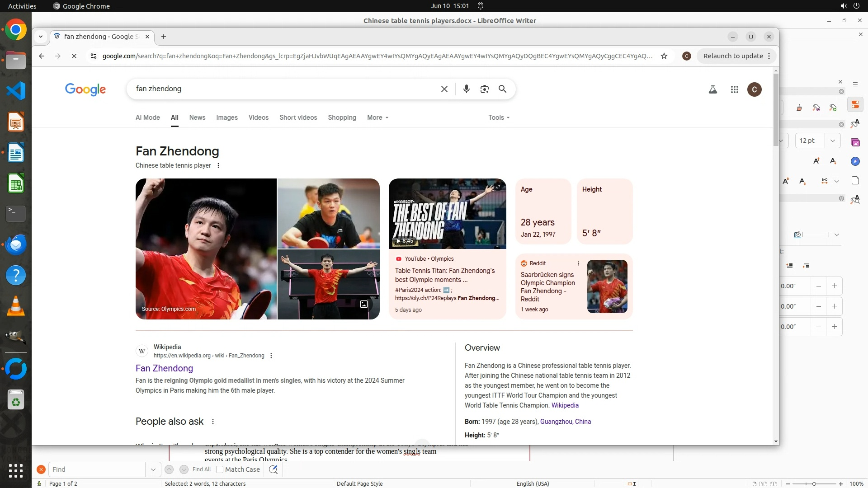Click the voice search microphone icon
Image resolution: width=868 pixels, height=488 pixels.
click(x=466, y=89)
